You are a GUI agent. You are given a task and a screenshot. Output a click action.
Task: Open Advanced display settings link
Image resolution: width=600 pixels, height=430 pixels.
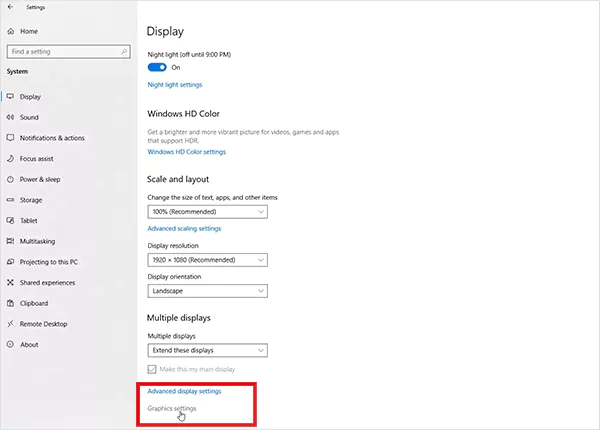click(x=184, y=391)
